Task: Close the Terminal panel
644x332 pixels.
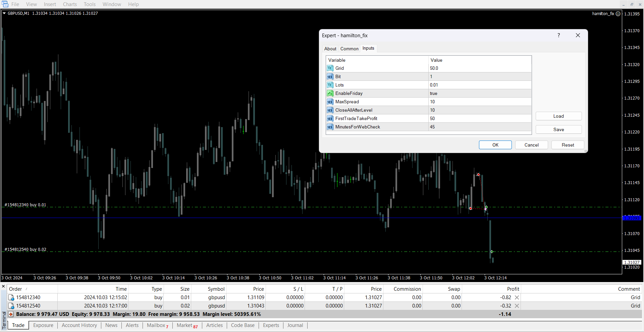Action: click(3, 286)
